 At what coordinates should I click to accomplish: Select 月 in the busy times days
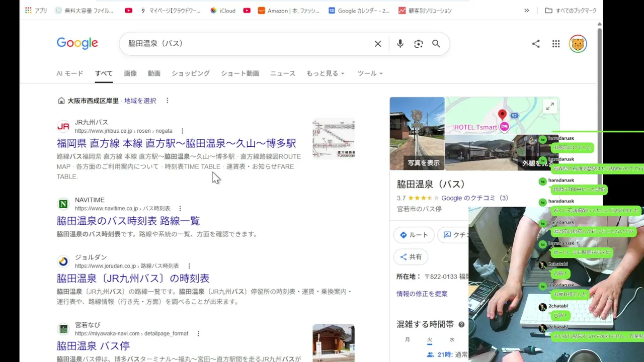coord(408,340)
